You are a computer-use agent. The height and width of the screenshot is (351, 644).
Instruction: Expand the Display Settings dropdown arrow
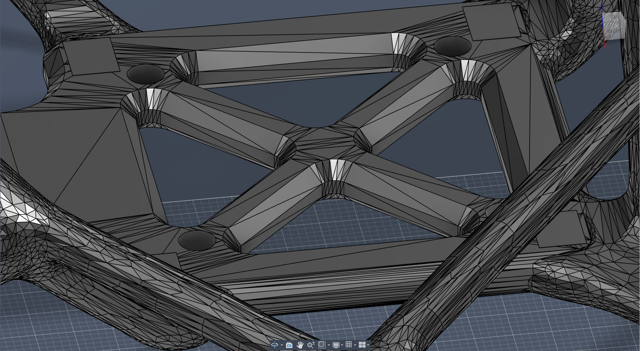pos(342,345)
